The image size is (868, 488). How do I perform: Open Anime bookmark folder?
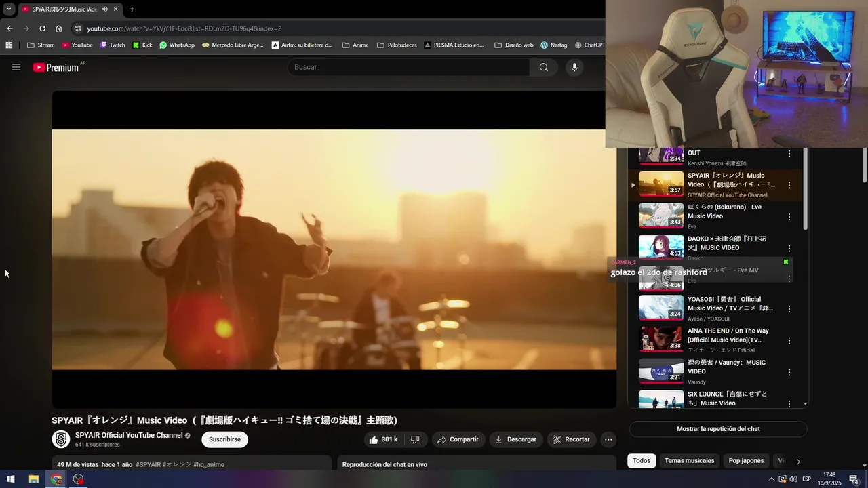pyautogui.click(x=355, y=45)
